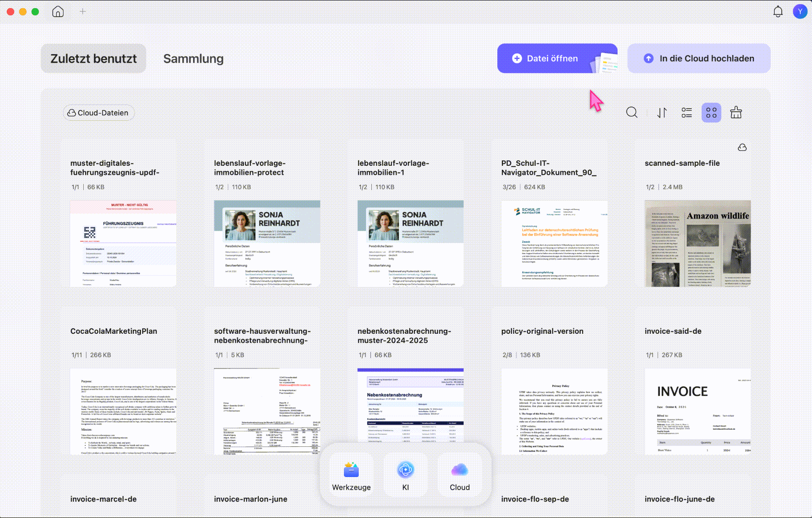Open the CocaColaMarketingPlan thumbnail
812x518 pixels.
(x=123, y=412)
